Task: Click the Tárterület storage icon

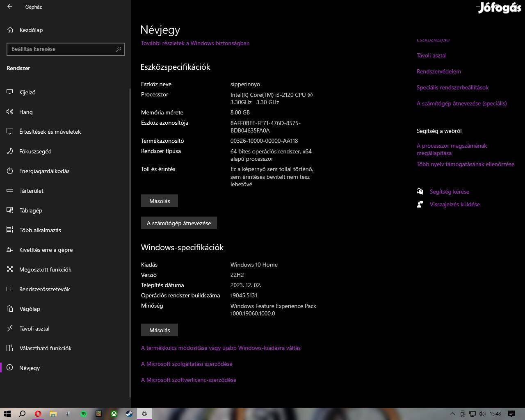Action: pyautogui.click(x=10, y=191)
